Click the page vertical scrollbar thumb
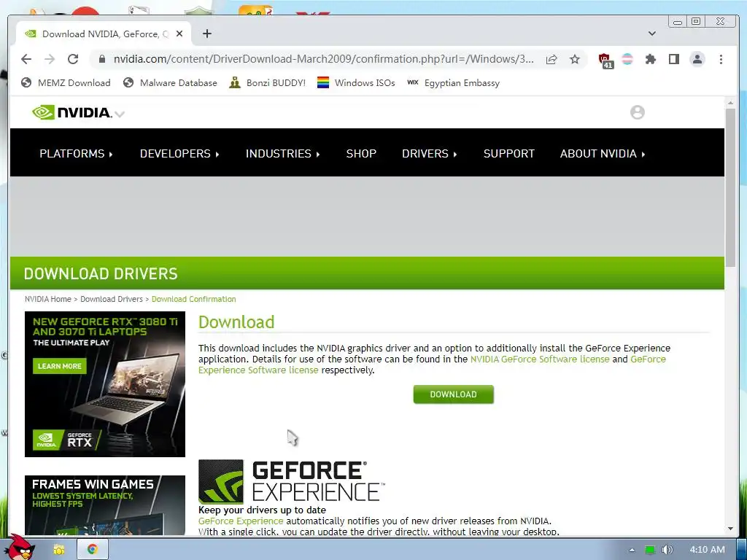The width and height of the screenshot is (747, 560). [730, 187]
